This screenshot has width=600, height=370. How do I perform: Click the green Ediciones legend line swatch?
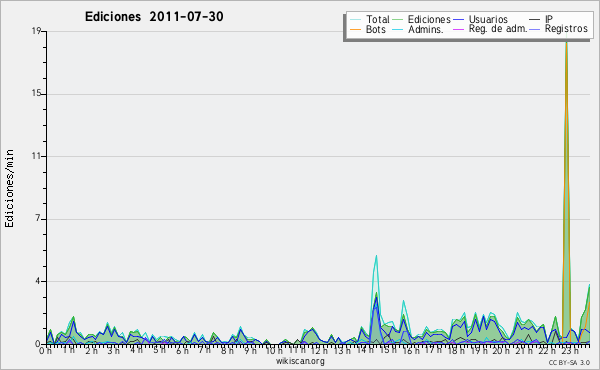tap(398, 20)
